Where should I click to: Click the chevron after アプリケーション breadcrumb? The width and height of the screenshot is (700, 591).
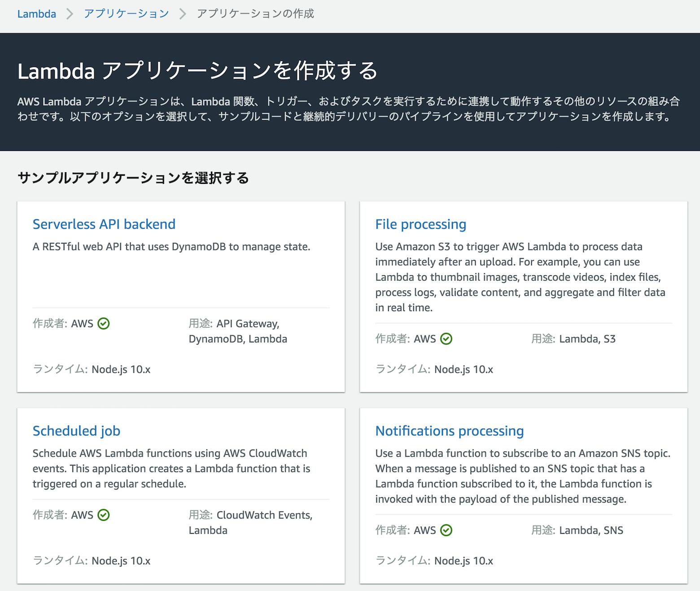click(x=182, y=14)
